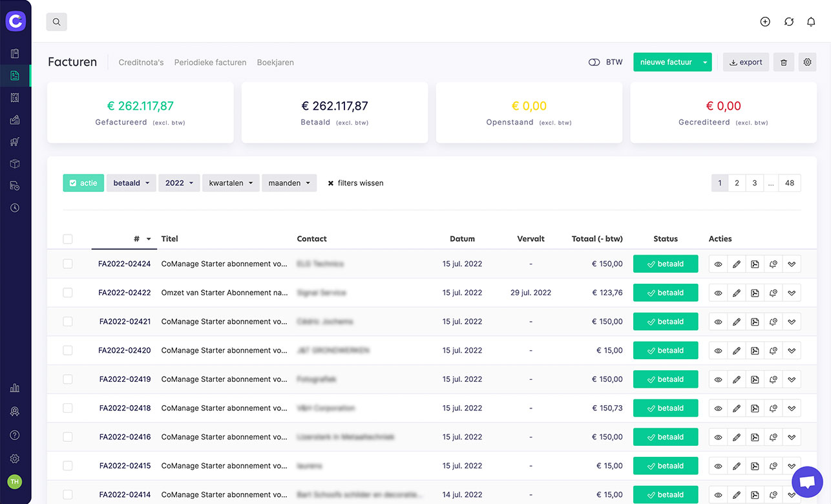Open the betaald status filter dropdown
This screenshot has height=504, width=831.
[131, 183]
